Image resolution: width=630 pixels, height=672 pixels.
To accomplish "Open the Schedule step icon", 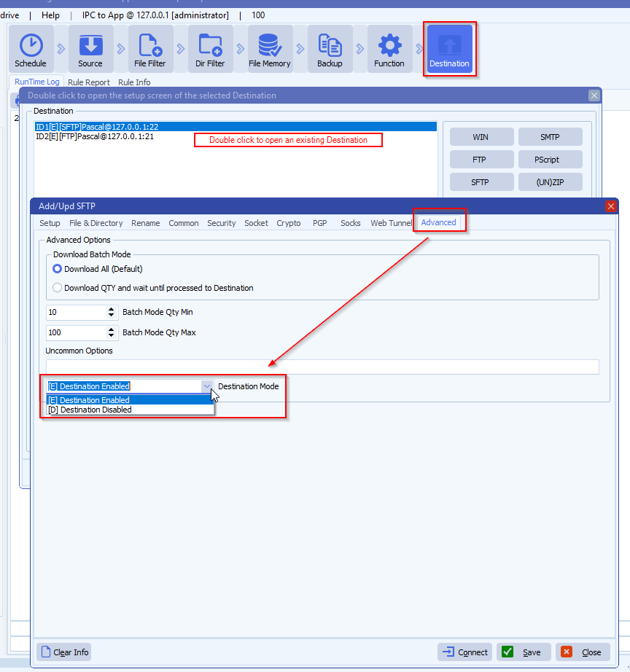I will pyautogui.click(x=31, y=49).
